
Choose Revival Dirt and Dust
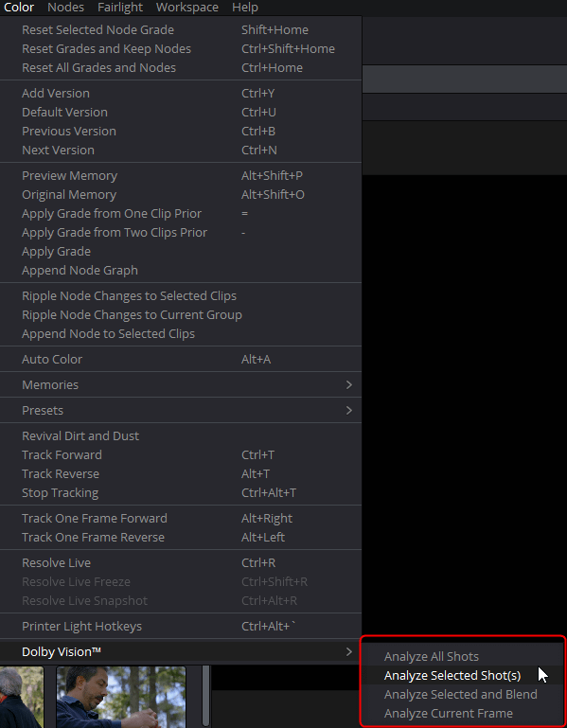(181, 436)
